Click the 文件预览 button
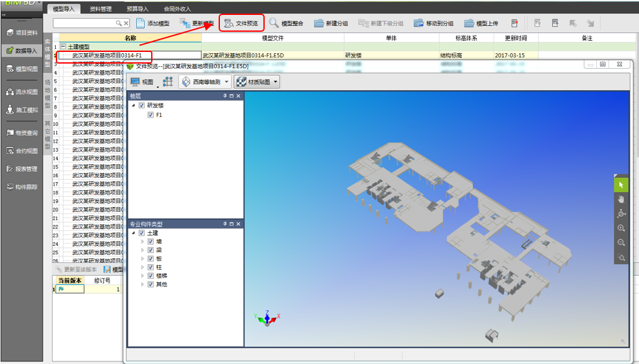The image size is (639, 364). click(x=241, y=23)
